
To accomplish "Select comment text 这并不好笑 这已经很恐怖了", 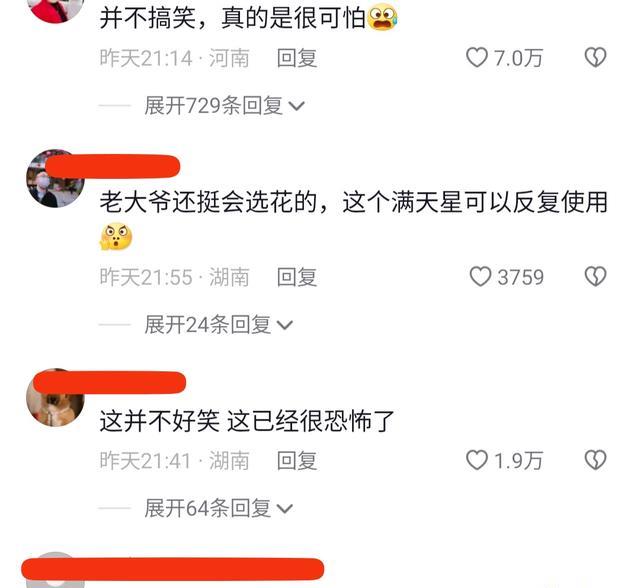I will pyautogui.click(x=247, y=421).
